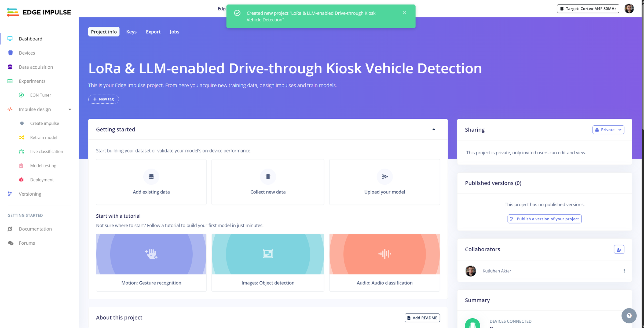Click the Dashboard monitor icon

point(10,39)
